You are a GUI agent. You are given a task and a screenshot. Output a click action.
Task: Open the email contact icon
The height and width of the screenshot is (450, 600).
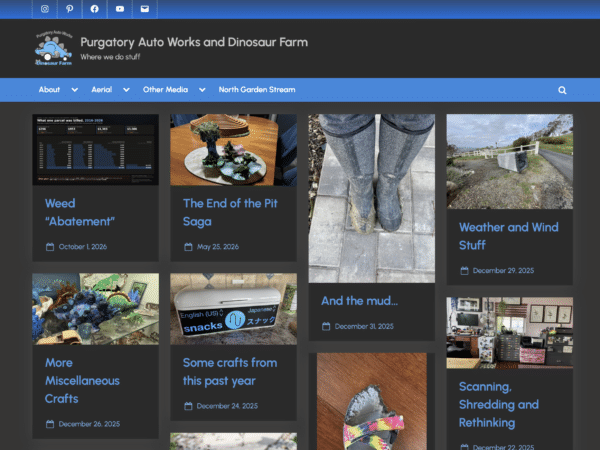pyautogui.click(x=145, y=9)
